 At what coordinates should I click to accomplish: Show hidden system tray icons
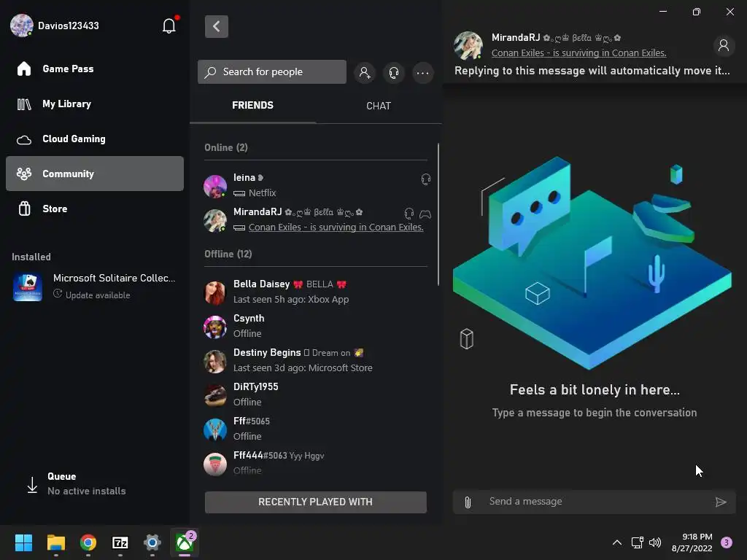[617, 542]
